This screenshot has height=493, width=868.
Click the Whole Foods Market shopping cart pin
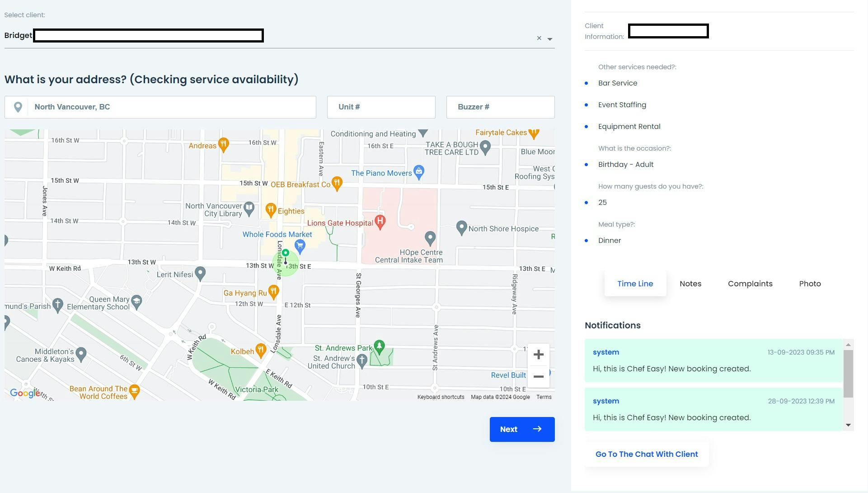tap(300, 246)
